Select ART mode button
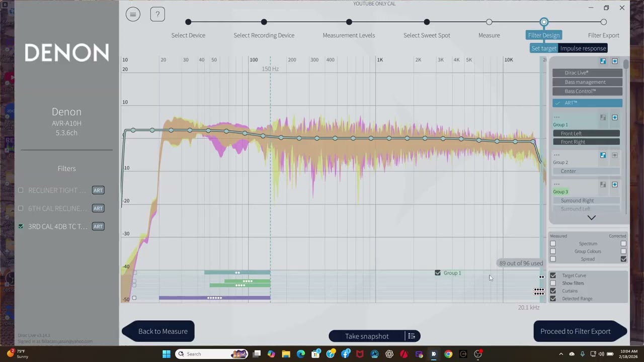644x362 pixels. [x=587, y=103]
